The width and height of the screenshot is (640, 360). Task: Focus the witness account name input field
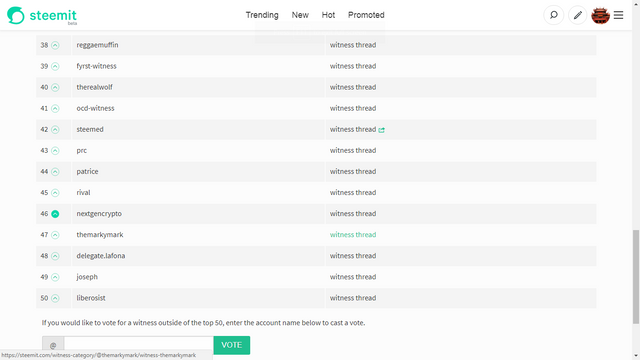point(138,345)
